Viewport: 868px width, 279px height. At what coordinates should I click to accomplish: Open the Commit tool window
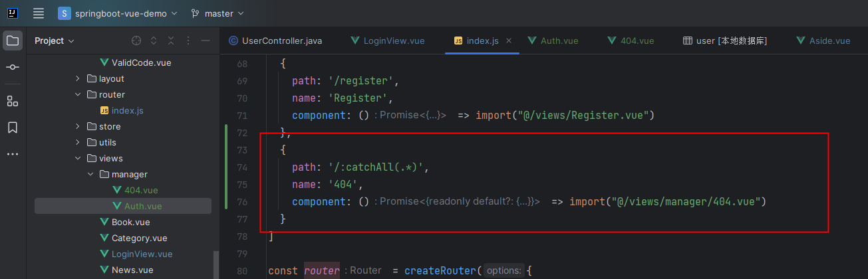click(13, 68)
